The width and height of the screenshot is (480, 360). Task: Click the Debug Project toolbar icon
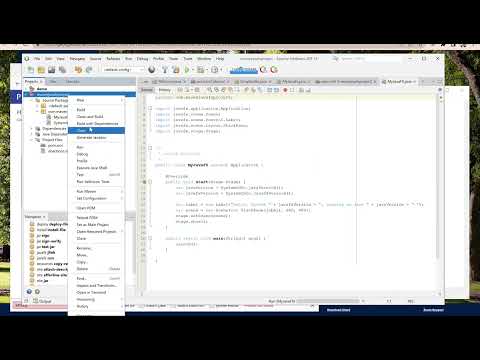(x=200, y=70)
